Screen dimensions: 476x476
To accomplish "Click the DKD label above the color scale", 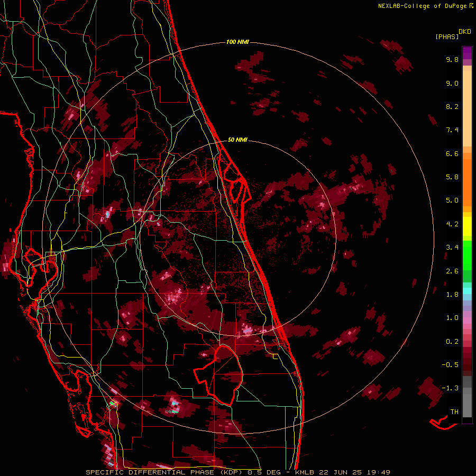I will (x=465, y=32).
